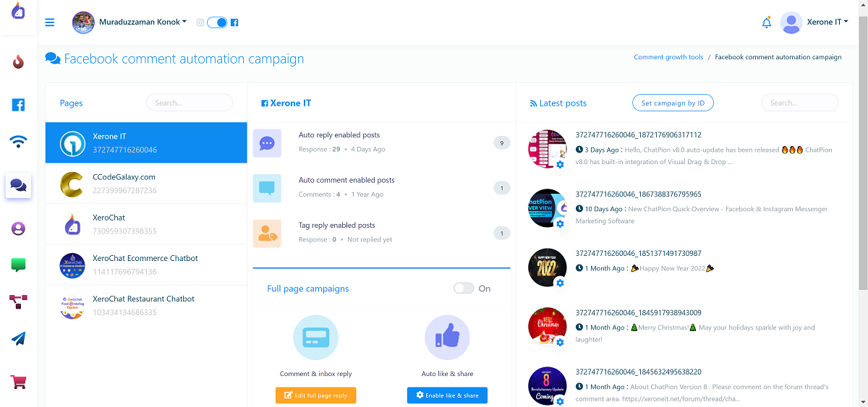Expand the Muraduzzaman Konok account dropdown
Screen dimensions: 868x407
click(142, 22)
